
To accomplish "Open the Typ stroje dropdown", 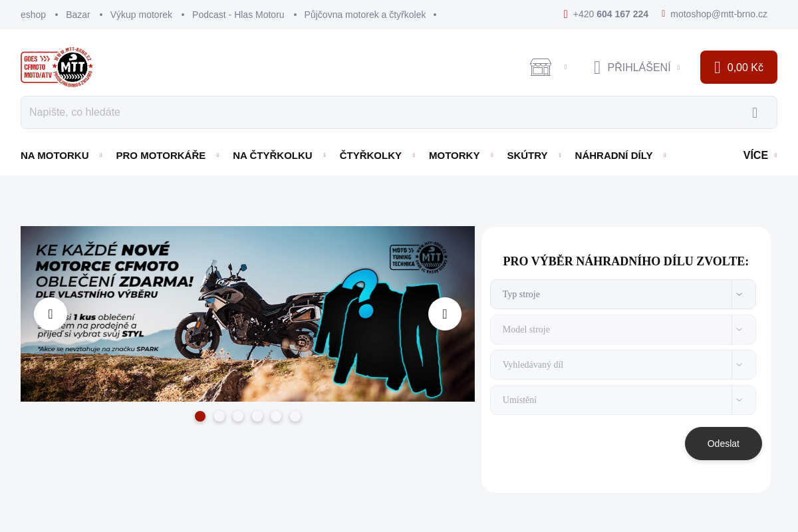I will tap(623, 294).
